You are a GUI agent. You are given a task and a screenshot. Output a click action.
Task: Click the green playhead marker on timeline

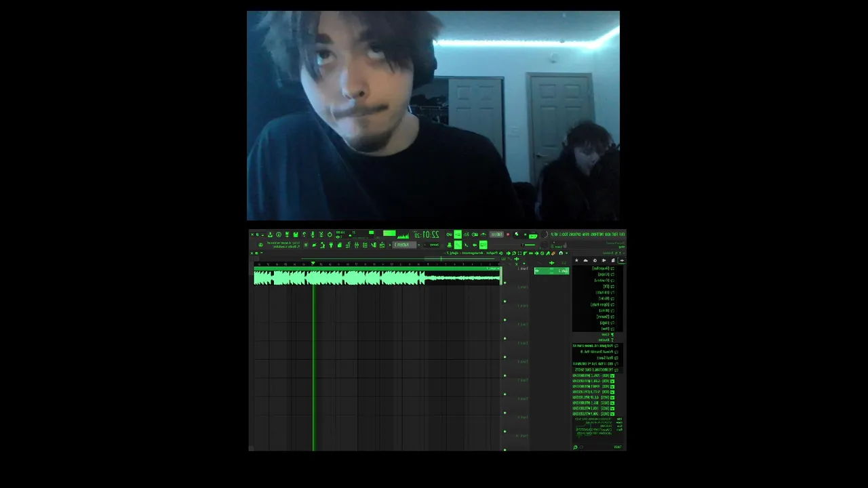tap(313, 264)
